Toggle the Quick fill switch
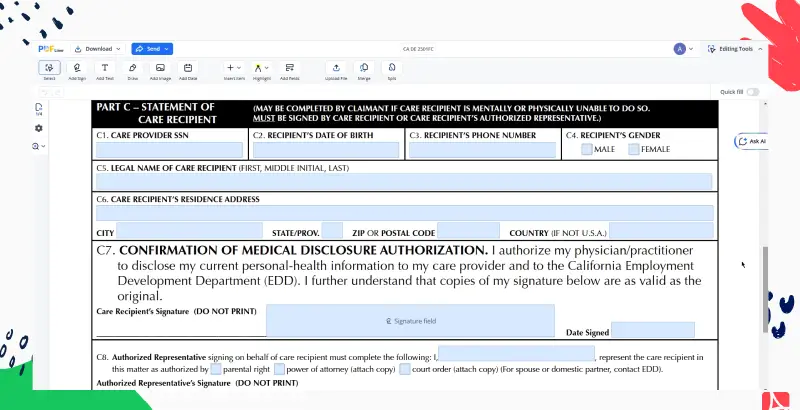Image resolution: width=800 pixels, height=410 pixels. point(753,92)
